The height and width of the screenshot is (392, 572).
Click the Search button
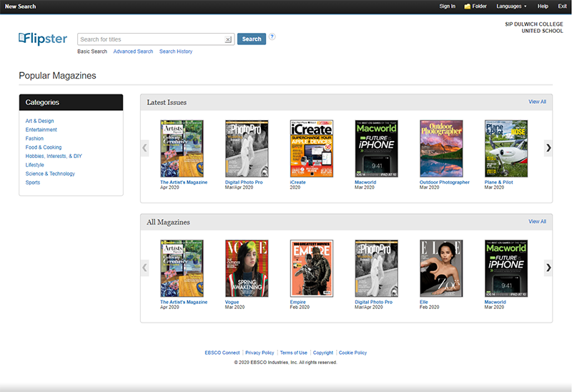tap(252, 39)
